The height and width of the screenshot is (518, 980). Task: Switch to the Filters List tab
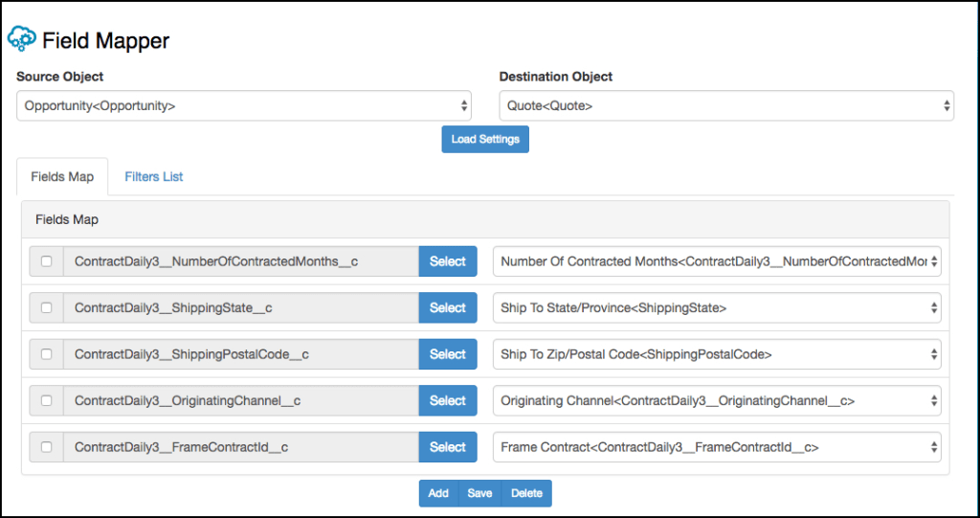point(153,177)
